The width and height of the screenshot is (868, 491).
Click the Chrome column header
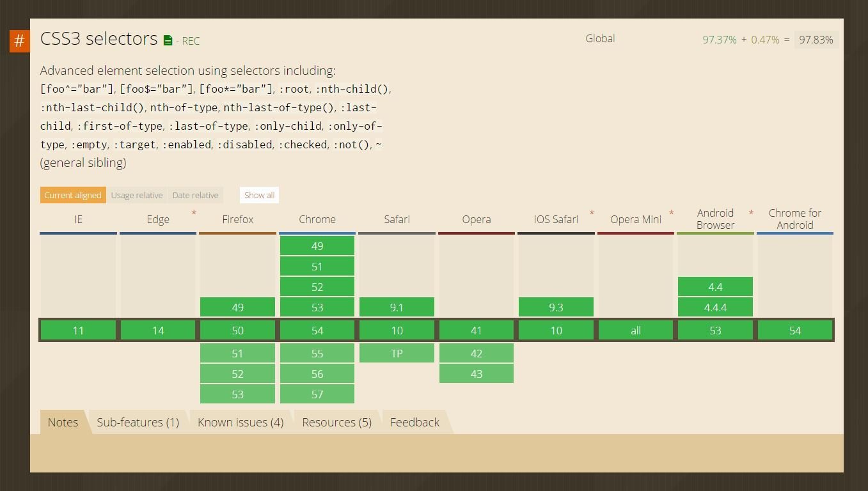(317, 219)
